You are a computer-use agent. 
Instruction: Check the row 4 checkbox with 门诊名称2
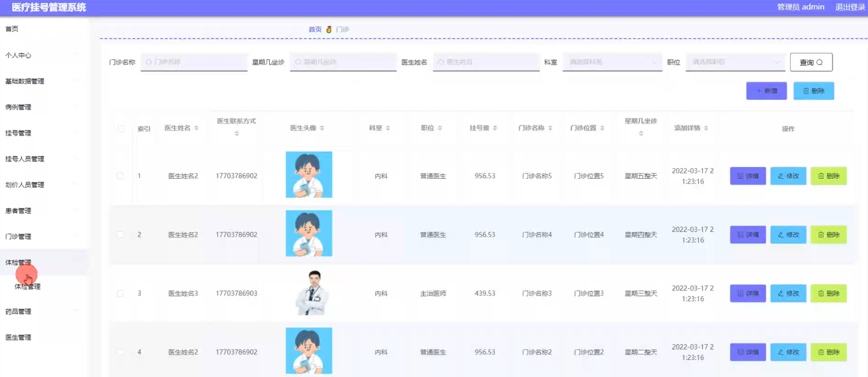pyautogui.click(x=120, y=352)
